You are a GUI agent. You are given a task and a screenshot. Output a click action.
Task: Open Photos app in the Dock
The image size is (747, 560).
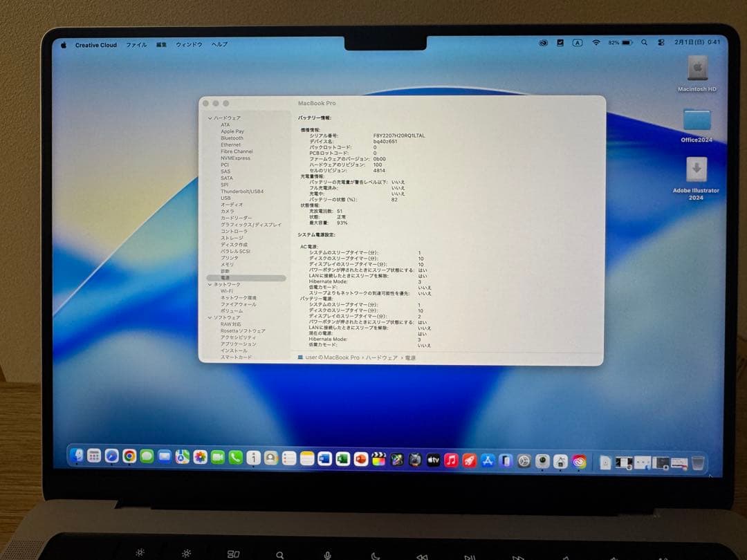tap(200, 457)
